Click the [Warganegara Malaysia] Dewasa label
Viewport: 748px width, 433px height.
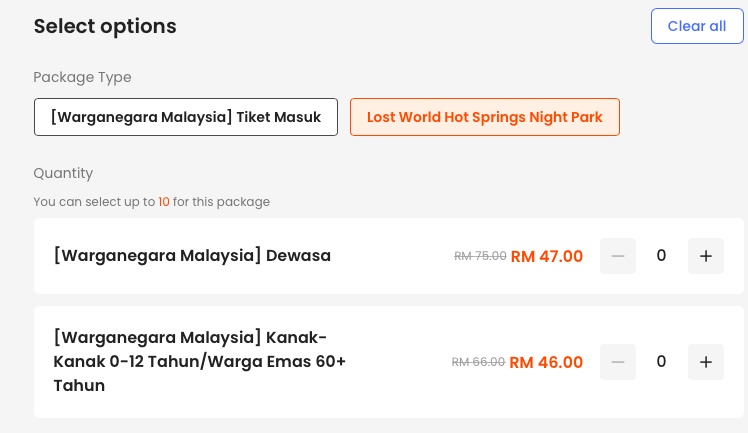click(192, 256)
